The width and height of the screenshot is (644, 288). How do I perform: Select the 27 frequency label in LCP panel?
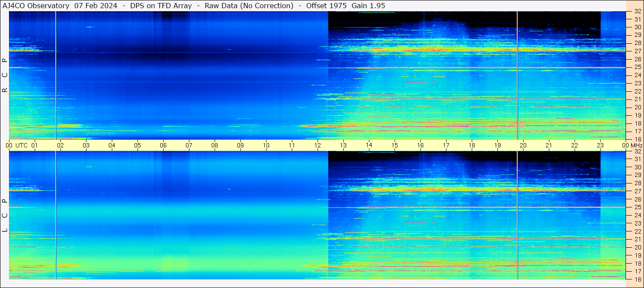(x=637, y=191)
